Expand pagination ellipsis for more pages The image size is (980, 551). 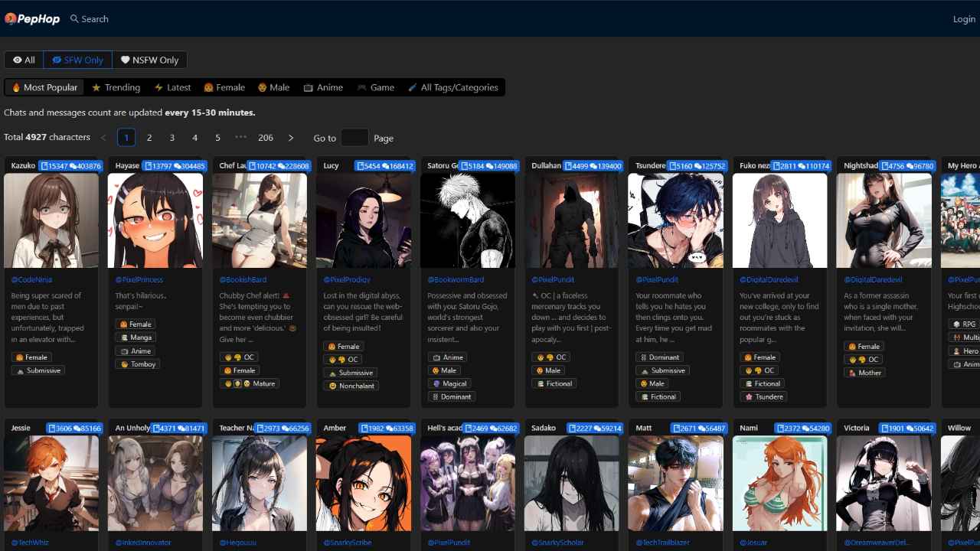241,138
